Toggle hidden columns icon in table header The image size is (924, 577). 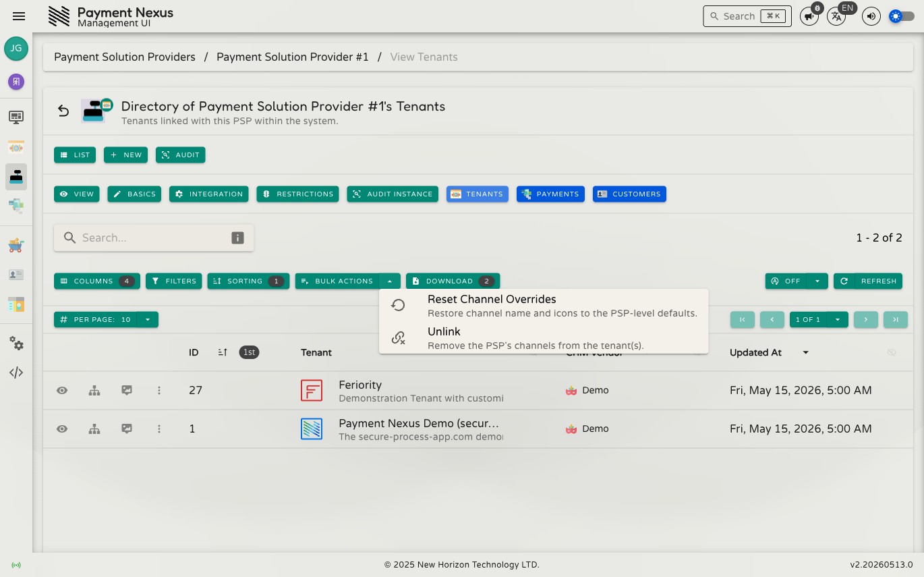(x=892, y=352)
